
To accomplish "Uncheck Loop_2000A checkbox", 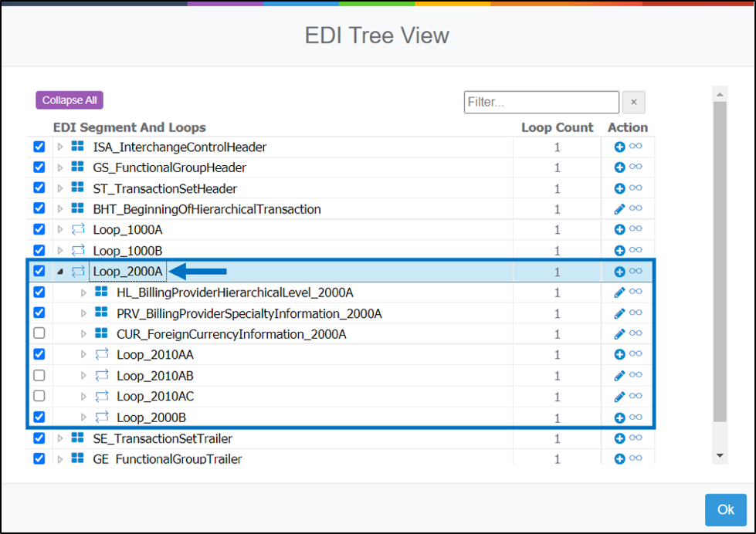I will 39,271.
